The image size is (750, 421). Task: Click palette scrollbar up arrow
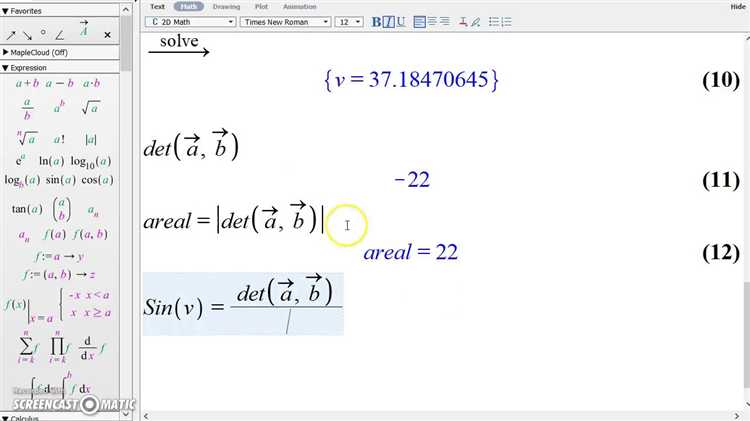(126, 10)
